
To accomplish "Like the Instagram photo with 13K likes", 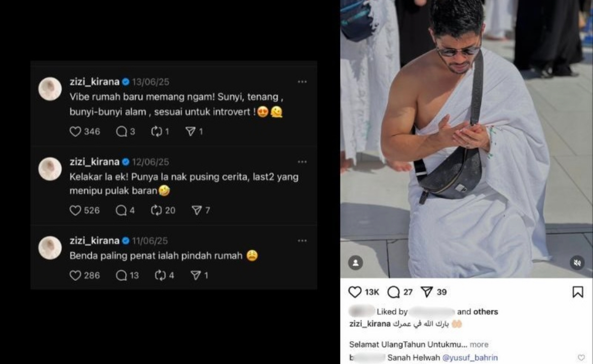I will point(355,292).
